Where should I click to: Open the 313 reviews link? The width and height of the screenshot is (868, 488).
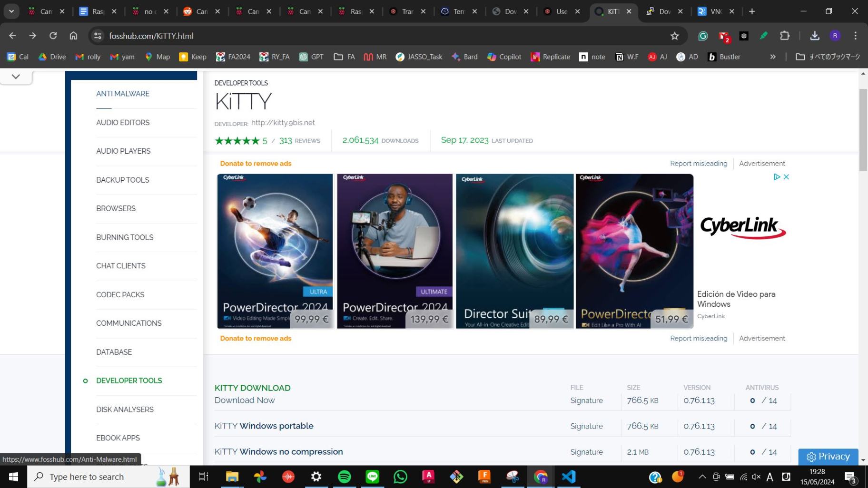click(x=299, y=141)
